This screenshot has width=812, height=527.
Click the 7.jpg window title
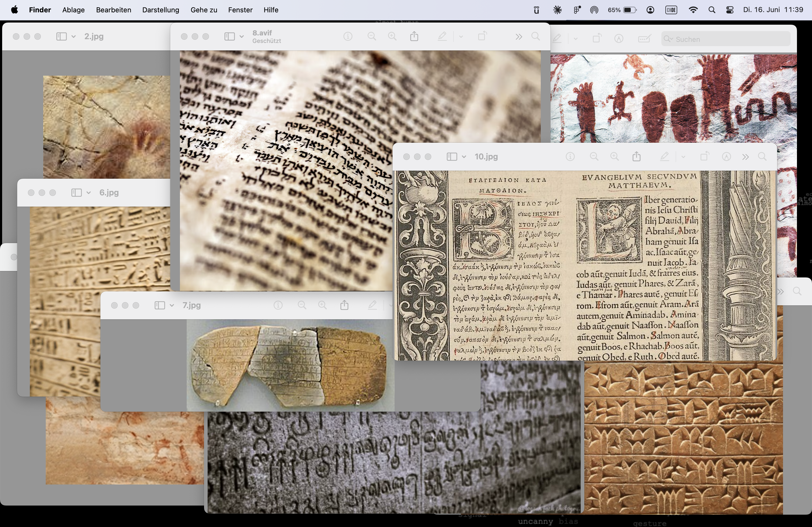point(191,305)
